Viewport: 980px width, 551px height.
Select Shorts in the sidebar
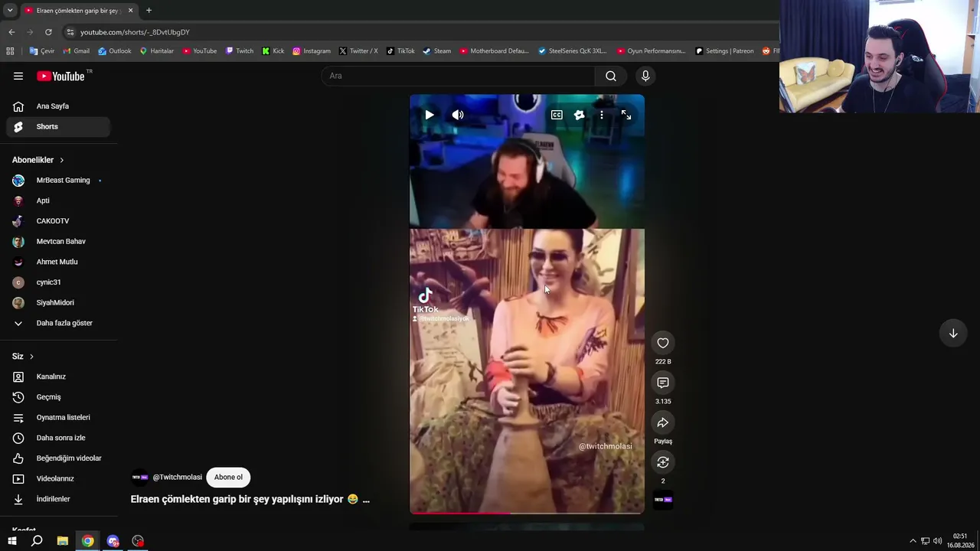tap(58, 126)
